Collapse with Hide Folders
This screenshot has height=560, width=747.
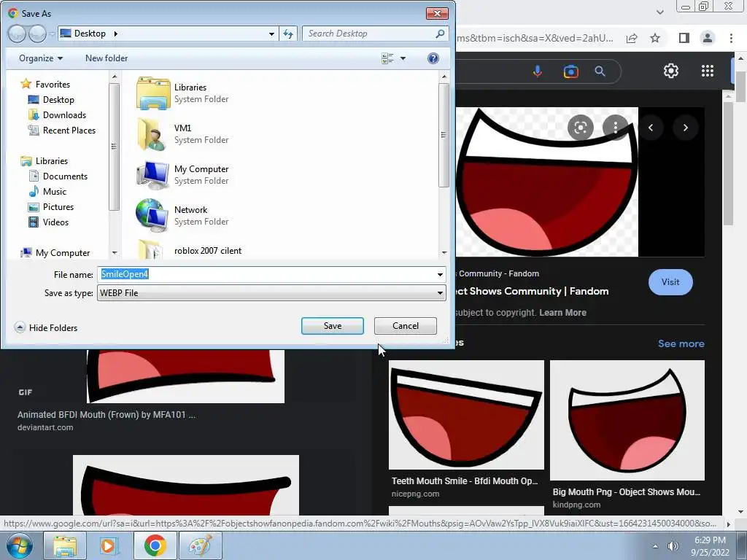(46, 327)
